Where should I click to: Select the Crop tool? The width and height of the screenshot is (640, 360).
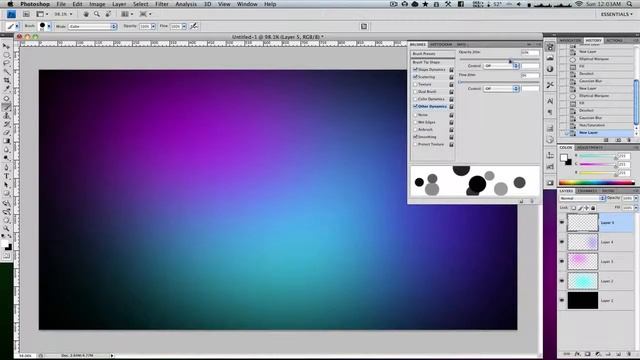pyautogui.click(x=7, y=80)
